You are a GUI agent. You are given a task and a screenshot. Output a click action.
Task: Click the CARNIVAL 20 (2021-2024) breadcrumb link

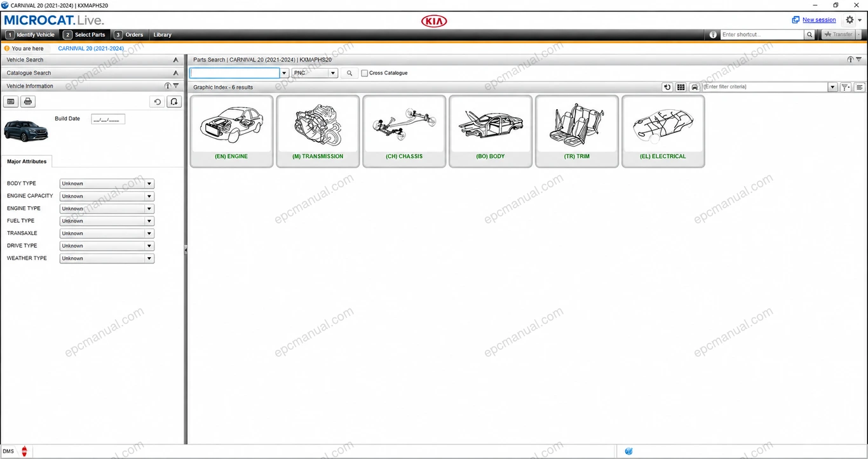click(91, 48)
